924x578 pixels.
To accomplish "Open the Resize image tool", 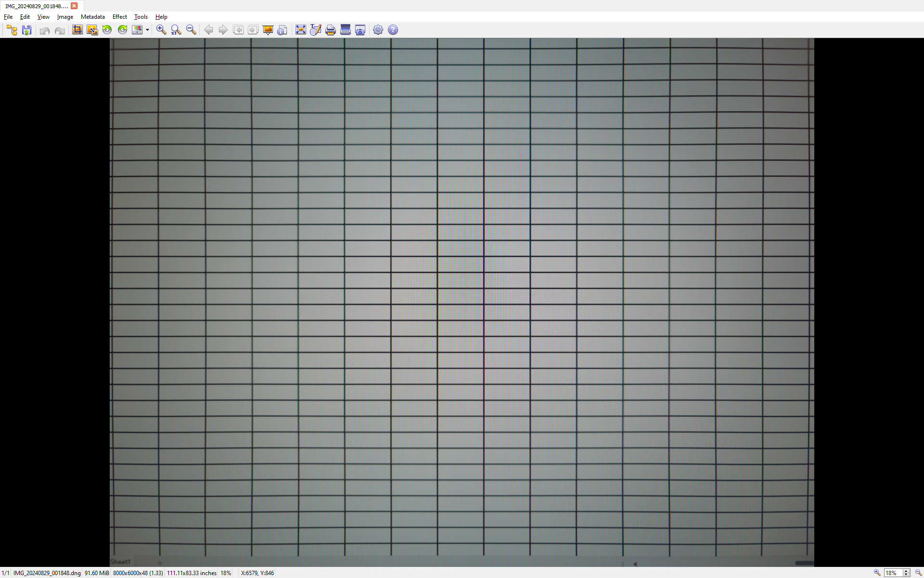I will click(x=92, y=30).
